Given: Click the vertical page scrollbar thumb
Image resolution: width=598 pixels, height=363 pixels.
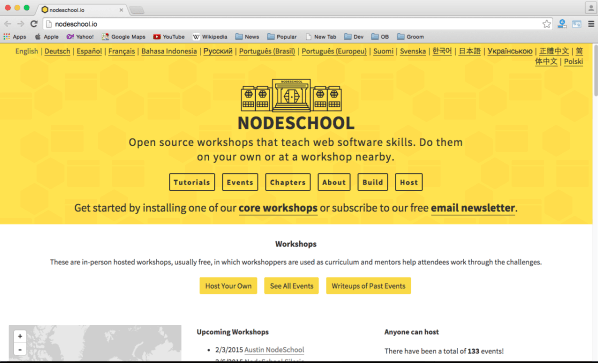Looking at the screenshot, I should [595, 71].
